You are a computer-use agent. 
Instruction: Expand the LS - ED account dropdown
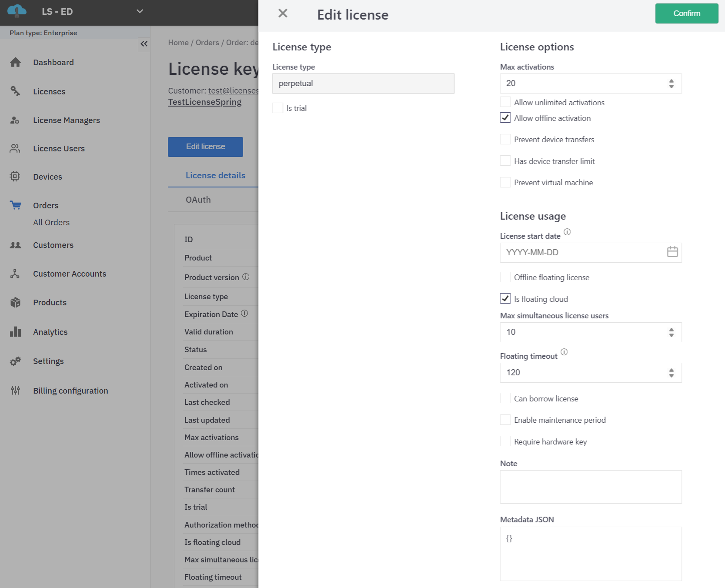click(x=140, y=12)
